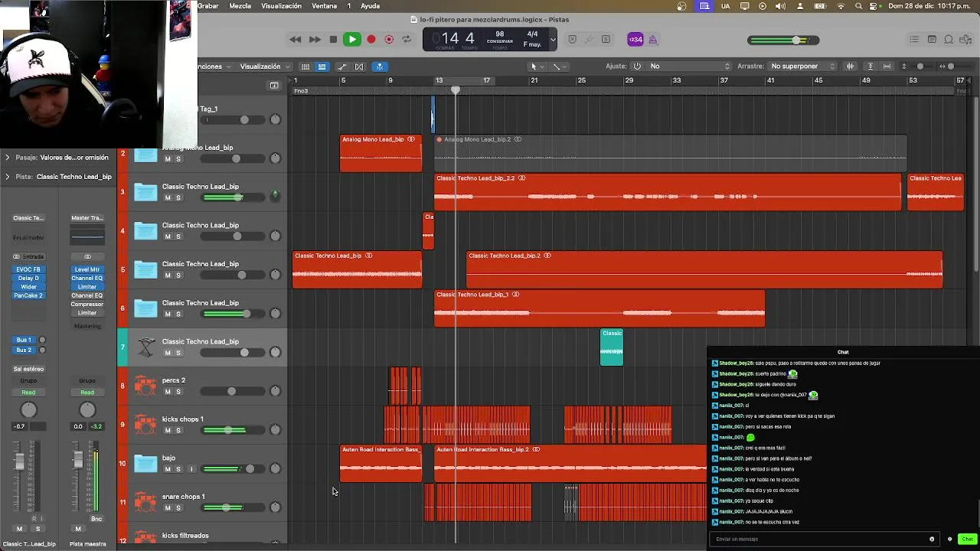This screenshot has height=551, width=980.
Task: Mute the snare chops 1 track
Action: pos(168,508)
